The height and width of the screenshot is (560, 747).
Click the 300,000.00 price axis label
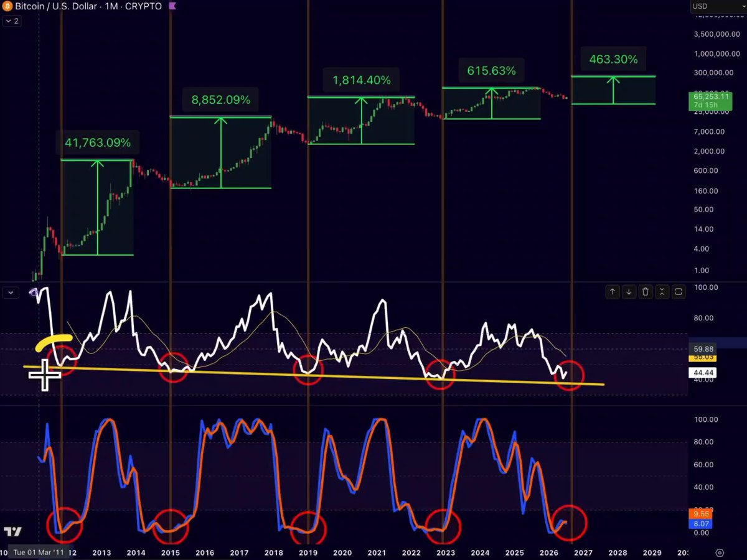coord(712,73)
